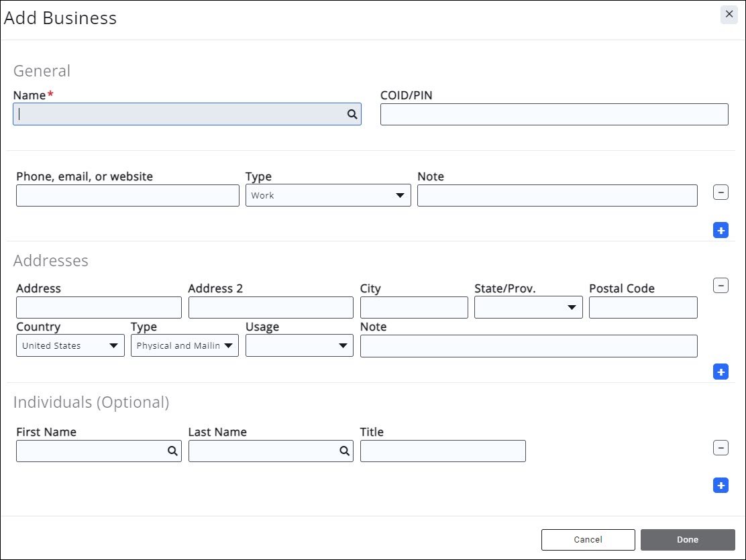
Task: Close the Add Business dialog
Action: 729,14
